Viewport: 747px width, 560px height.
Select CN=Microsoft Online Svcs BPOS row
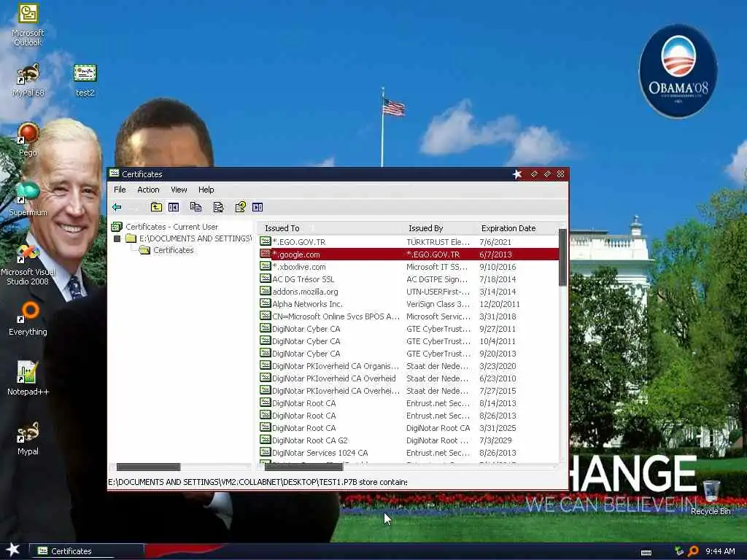[x=409, y=316]
